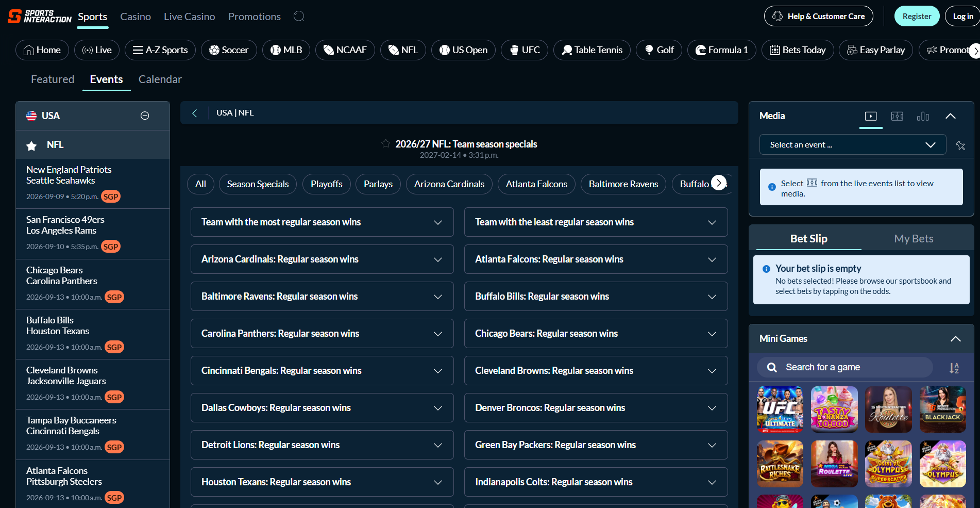The image size is (980, 508).
Task: Open New England Patriots vs Seattle Seahawks game
Action: click(93, 183)
